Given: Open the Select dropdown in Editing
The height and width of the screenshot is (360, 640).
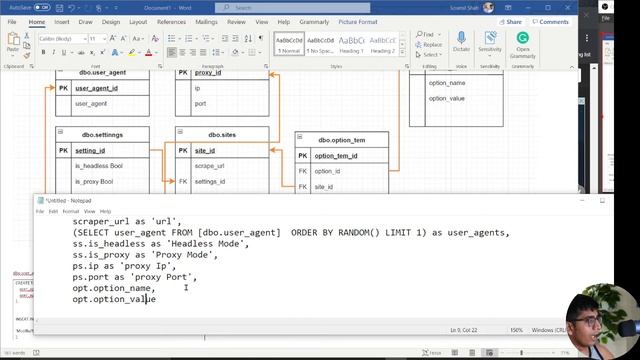Looking at the screenshot, I should (x=429, y=54).
